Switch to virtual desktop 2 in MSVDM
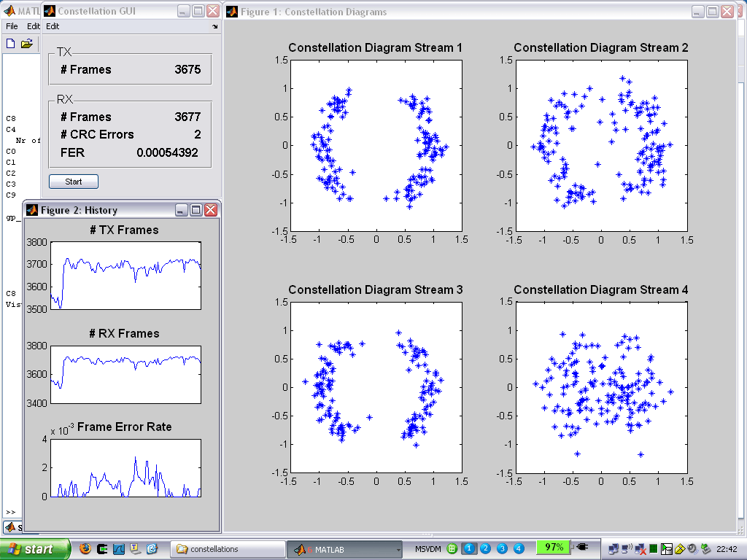 (x=485, y=548)
